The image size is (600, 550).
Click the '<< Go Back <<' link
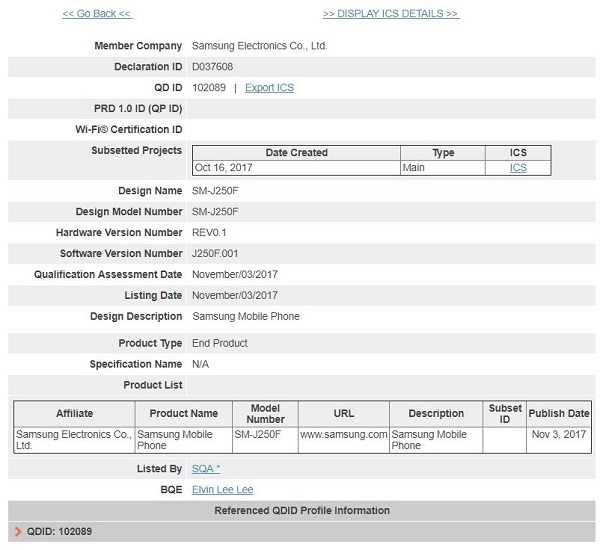(97, 14)
